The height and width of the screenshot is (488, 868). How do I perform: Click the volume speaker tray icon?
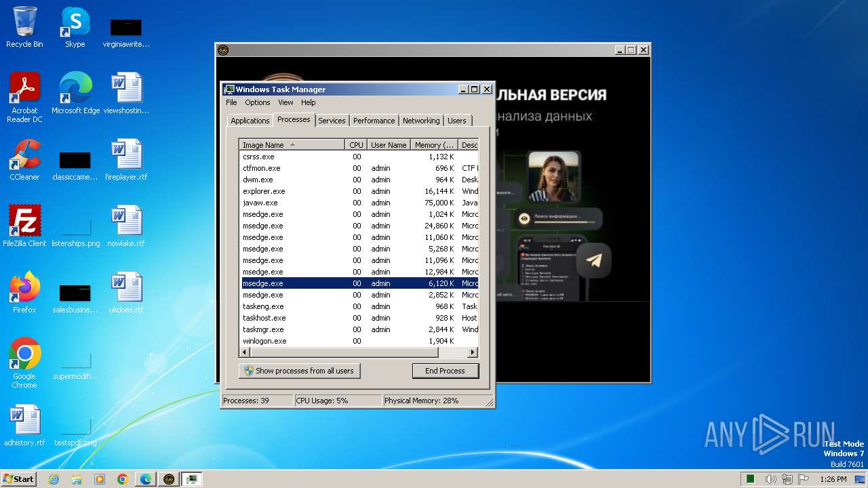[770, 479]
